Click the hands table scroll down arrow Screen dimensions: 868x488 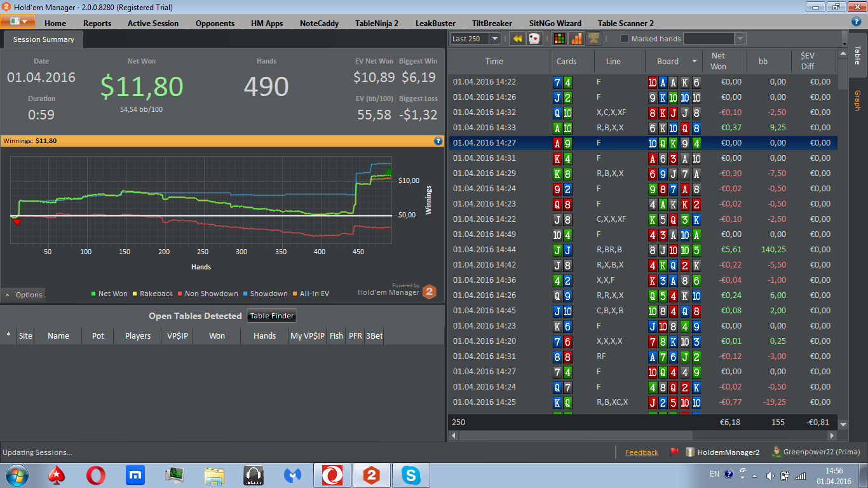[843, 424]
